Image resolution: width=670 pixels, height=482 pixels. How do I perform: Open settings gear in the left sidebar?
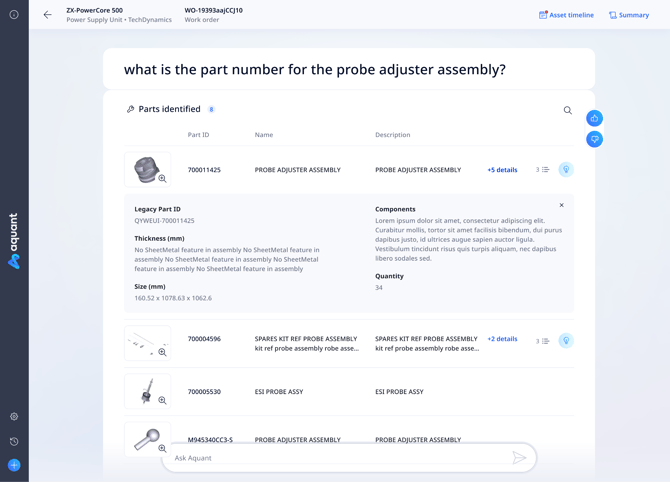coord(14,417)
